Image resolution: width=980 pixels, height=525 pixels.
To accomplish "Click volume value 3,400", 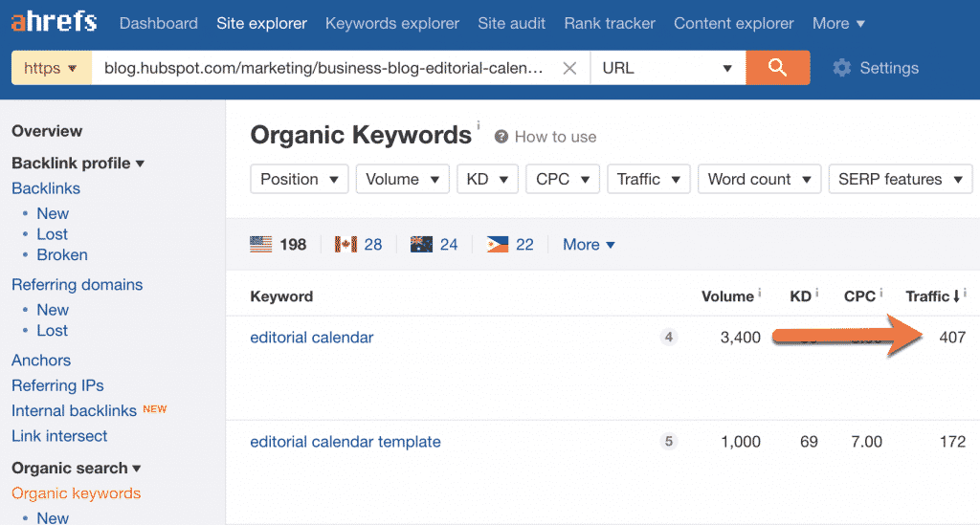I will click(741, 338).
